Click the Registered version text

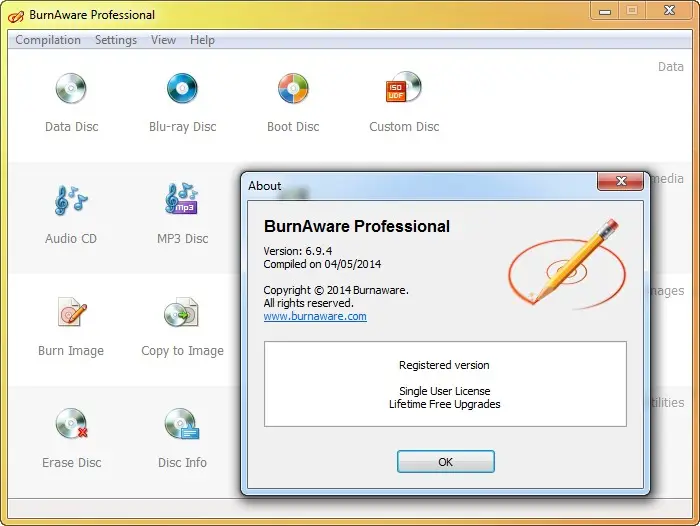(x=444, y=365)
